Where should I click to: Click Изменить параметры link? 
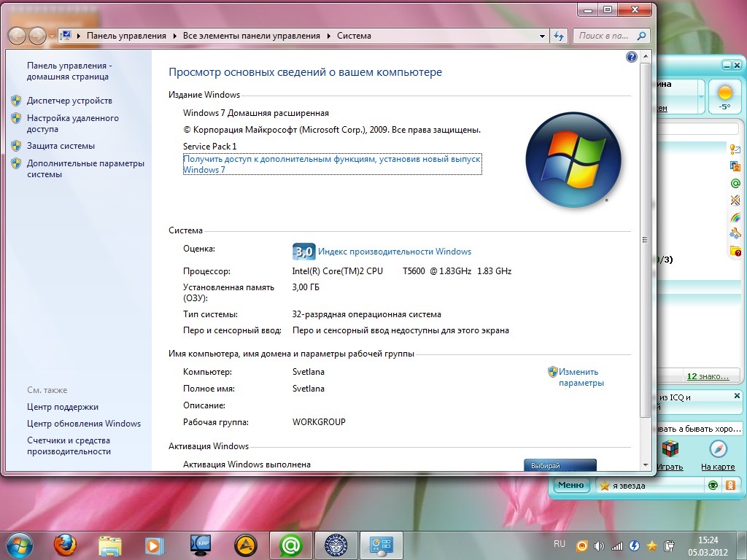pyautogui.click(x=581, y=377)
